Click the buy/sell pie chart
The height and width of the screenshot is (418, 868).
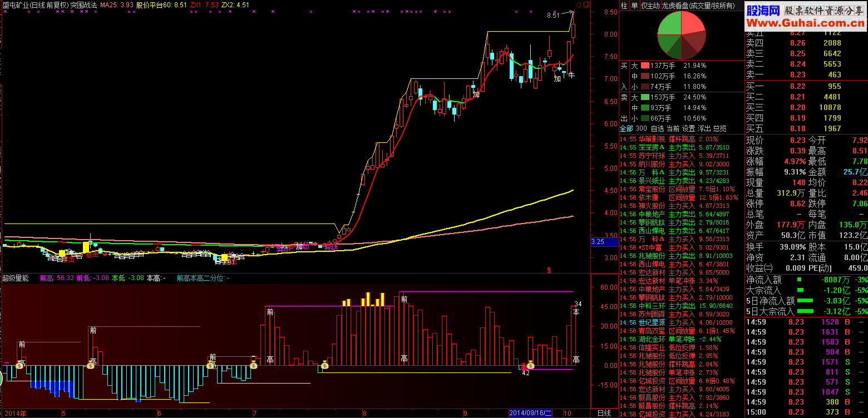point(682,36)
